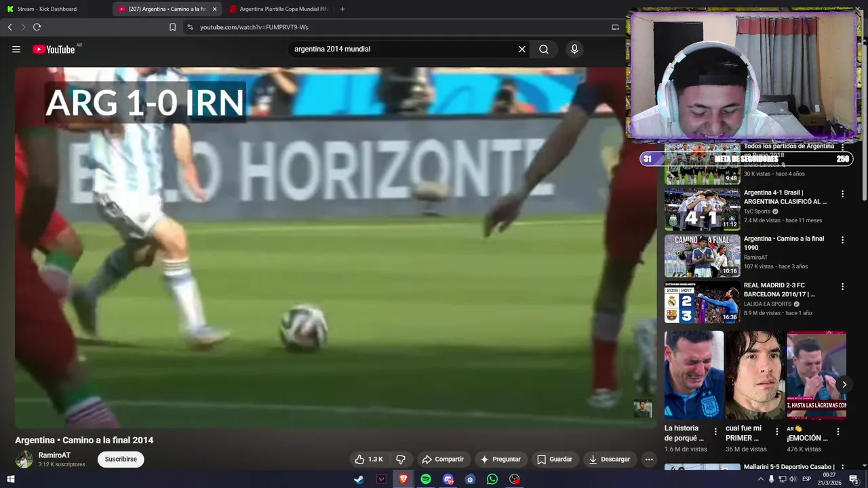Click the Compartir share button

pyautogui.click(x=443, y=460)
